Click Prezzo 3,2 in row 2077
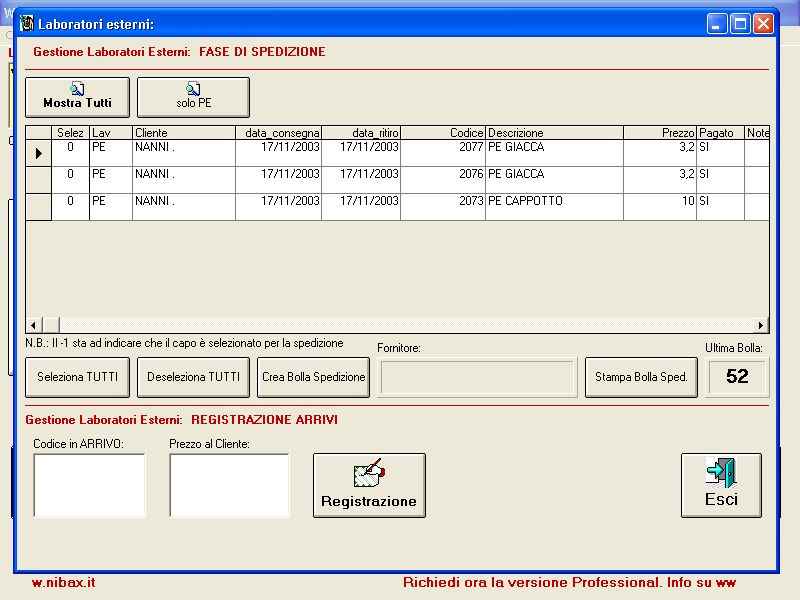This screenshot has height=600, width=800. tap(660, 153)
